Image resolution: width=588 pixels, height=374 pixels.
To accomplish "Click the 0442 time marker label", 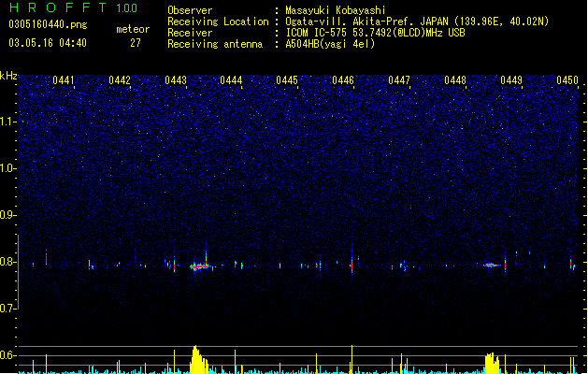I will click(x=120, y=80).
